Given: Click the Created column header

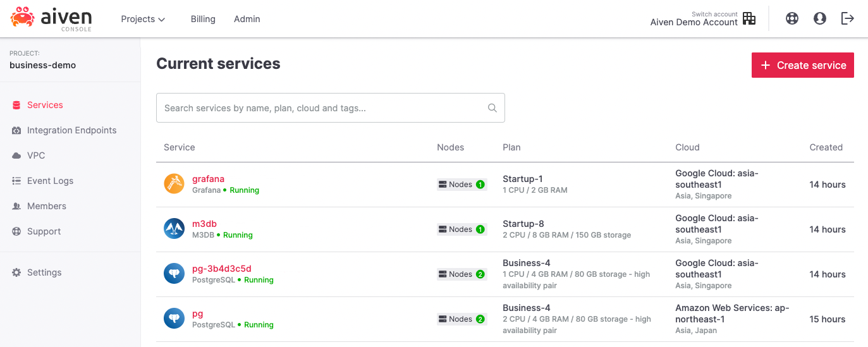Looking at the screenshot, I should coord(826,147).
